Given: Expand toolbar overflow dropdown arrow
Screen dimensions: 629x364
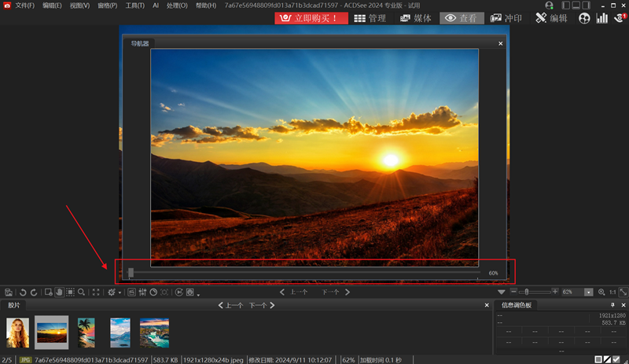Looking at the screenshot, I should coord(198,295).
